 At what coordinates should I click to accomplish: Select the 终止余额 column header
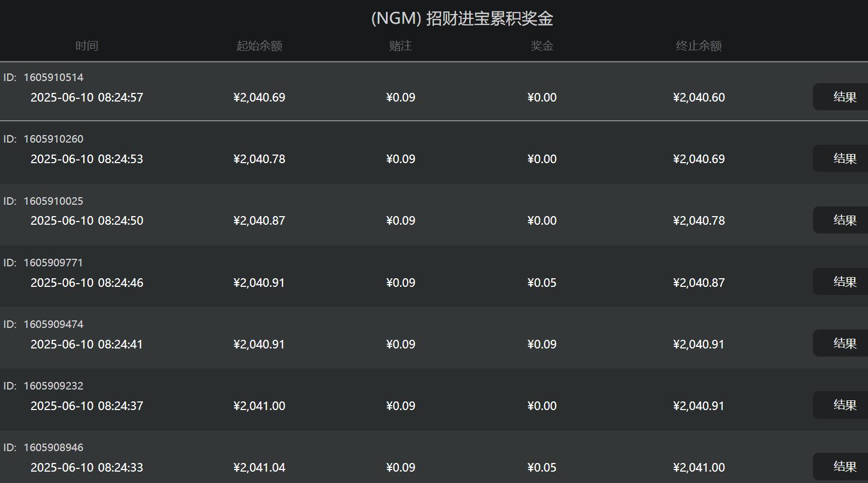(x=699, y=46)
